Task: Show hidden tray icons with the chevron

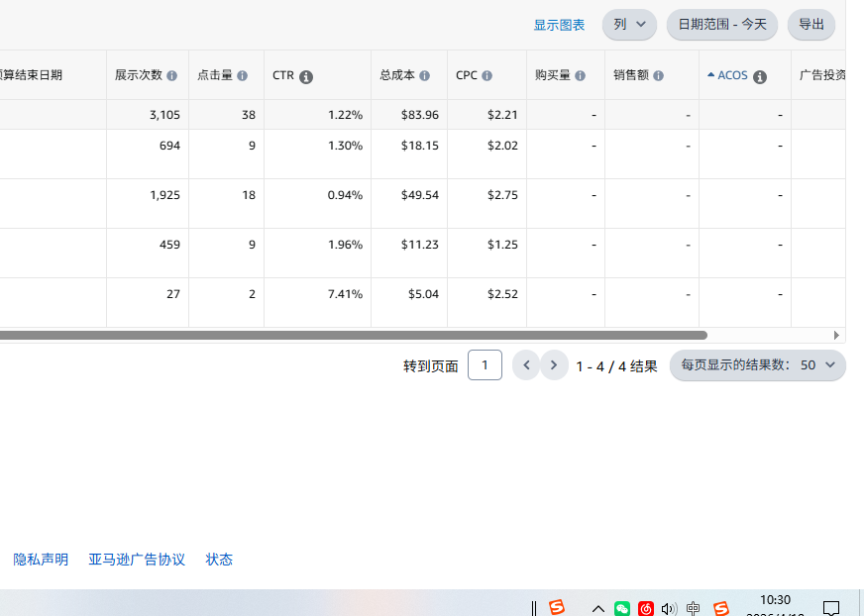Action: click(598, 608)
